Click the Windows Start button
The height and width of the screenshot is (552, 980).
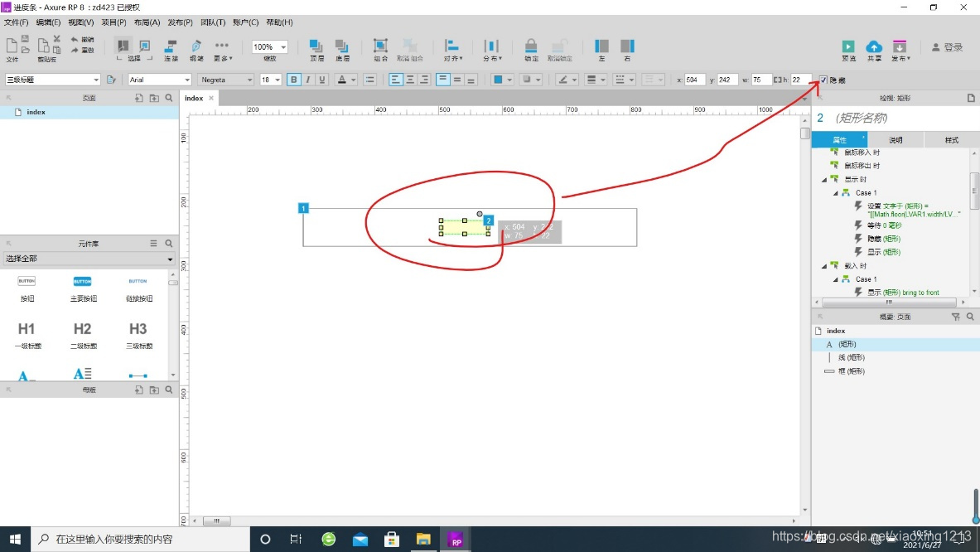pos(15,539)
